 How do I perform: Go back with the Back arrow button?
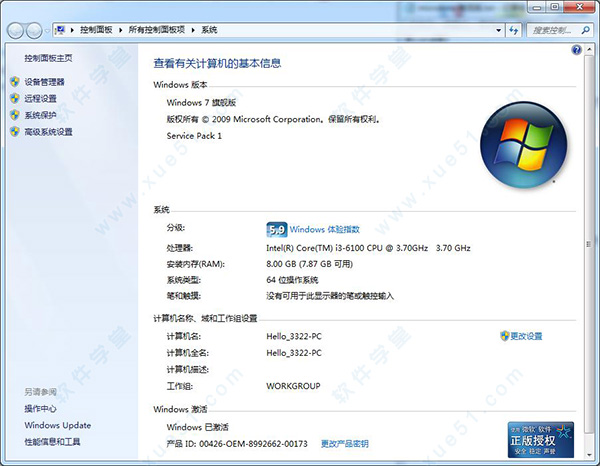[x=15, y=31]
